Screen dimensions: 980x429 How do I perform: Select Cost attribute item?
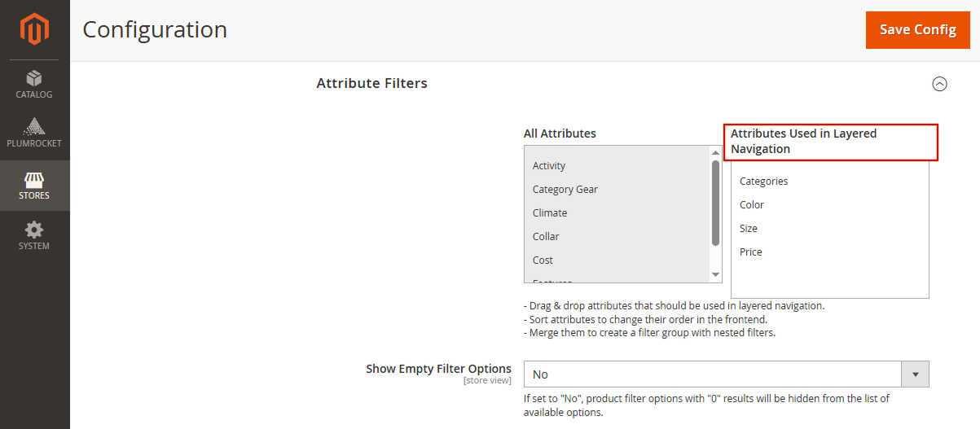click(543, 260)
